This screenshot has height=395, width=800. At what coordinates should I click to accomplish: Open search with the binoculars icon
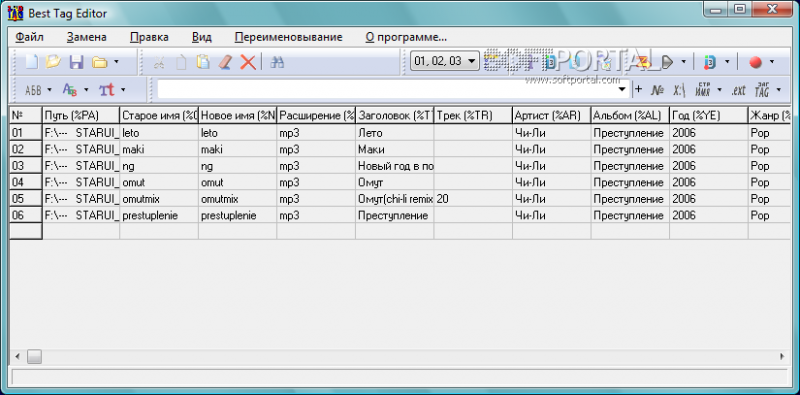click(x=277, y=62)
